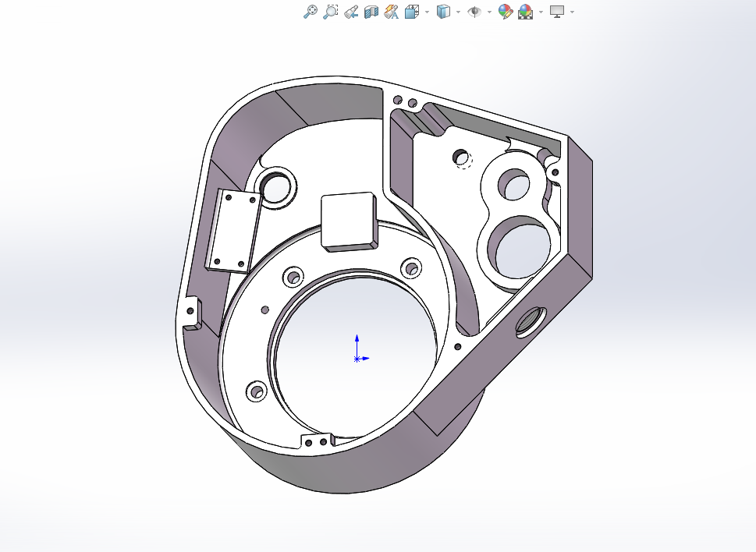Click the Apply Scene icon
The width and height of the screenshot is (756, 552).
525,12
